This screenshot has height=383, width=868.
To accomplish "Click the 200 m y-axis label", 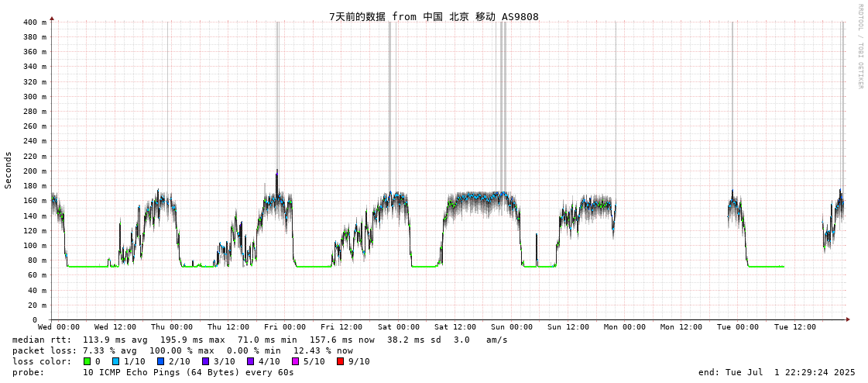I will (36, 171).
